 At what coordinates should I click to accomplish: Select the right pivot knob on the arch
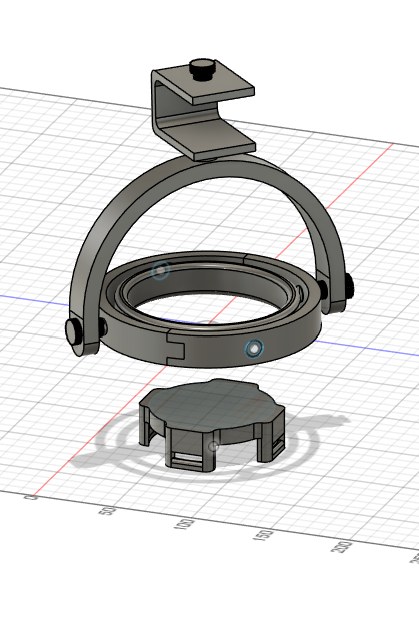(349, 285)
